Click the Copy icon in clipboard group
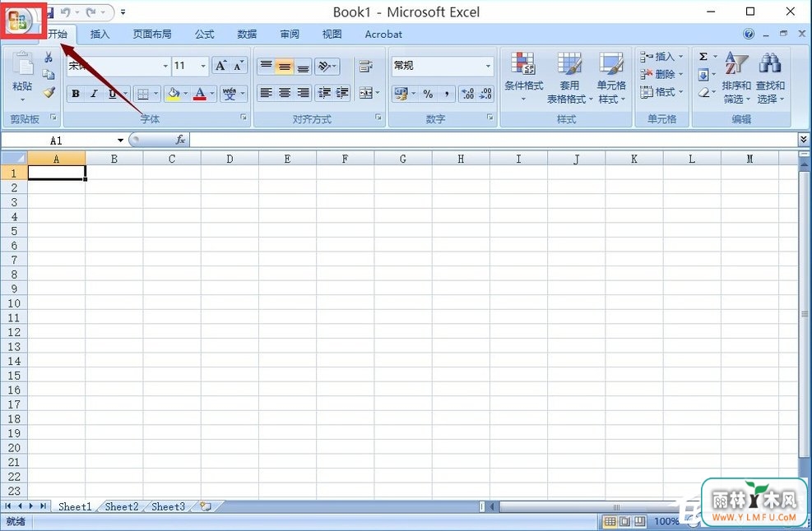 point(49,75)
